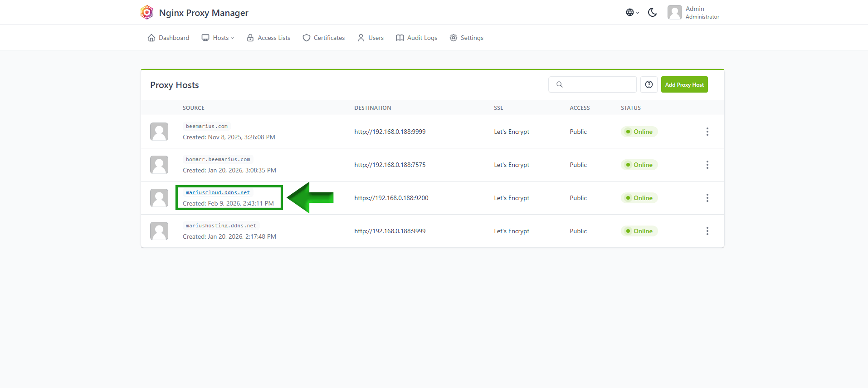Click the STATUS column header

631,108
